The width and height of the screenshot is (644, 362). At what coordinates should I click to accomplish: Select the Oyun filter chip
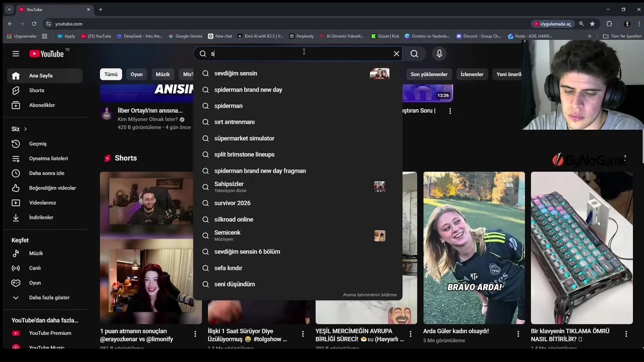point(136,74)
